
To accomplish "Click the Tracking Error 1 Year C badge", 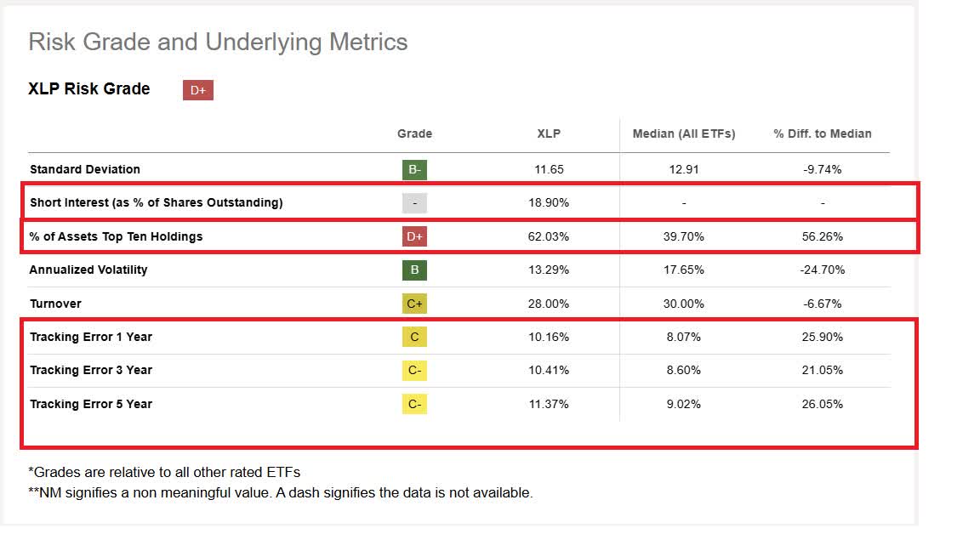I will tap(414, 337).
